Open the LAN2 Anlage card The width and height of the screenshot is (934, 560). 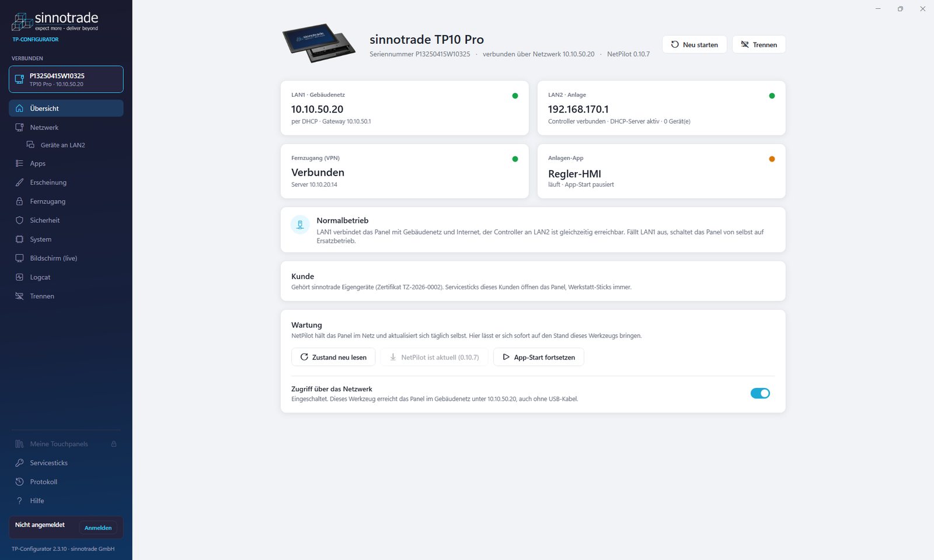pyautogui.click(x=661, y=108)
